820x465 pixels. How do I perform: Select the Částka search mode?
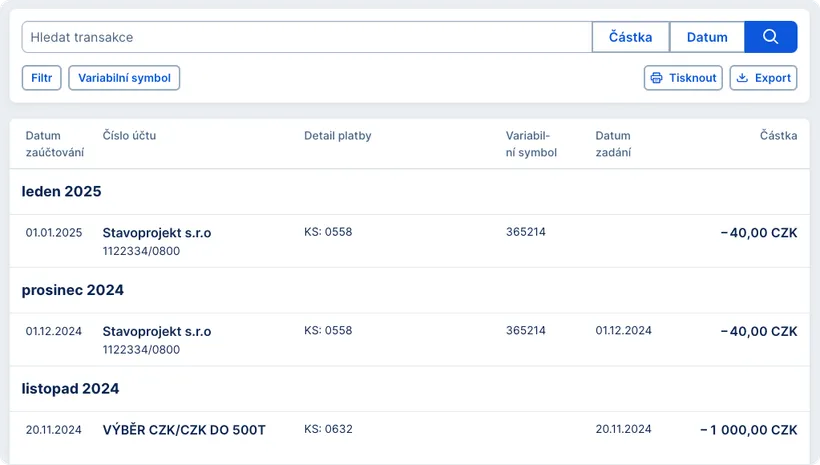click(630, 37)
